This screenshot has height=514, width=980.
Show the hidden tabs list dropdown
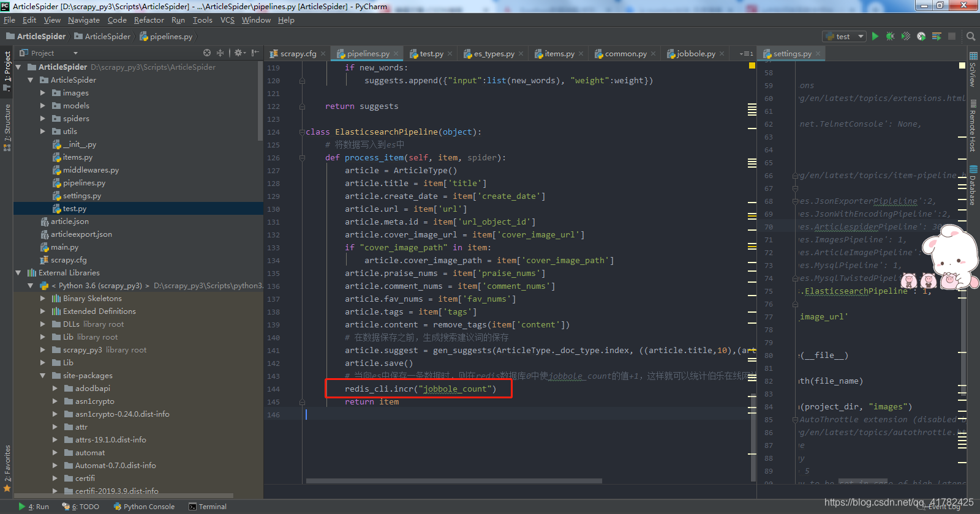[746, 54]
